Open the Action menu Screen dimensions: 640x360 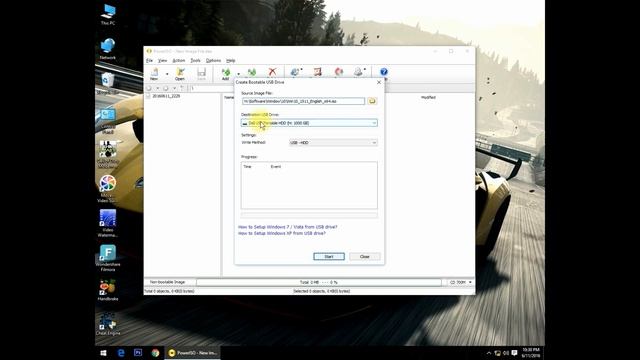click(x=178, y=60)
